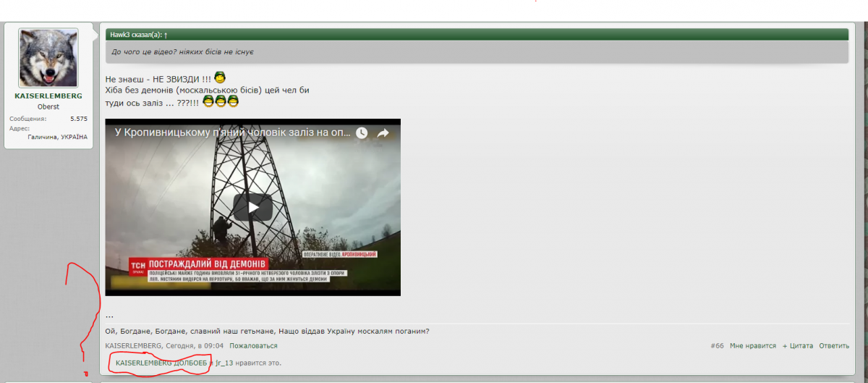The image size is (868, 383).
Task: Open the video title link about Кропивницький
Action: pyautogui.click(x=233, y=133)
